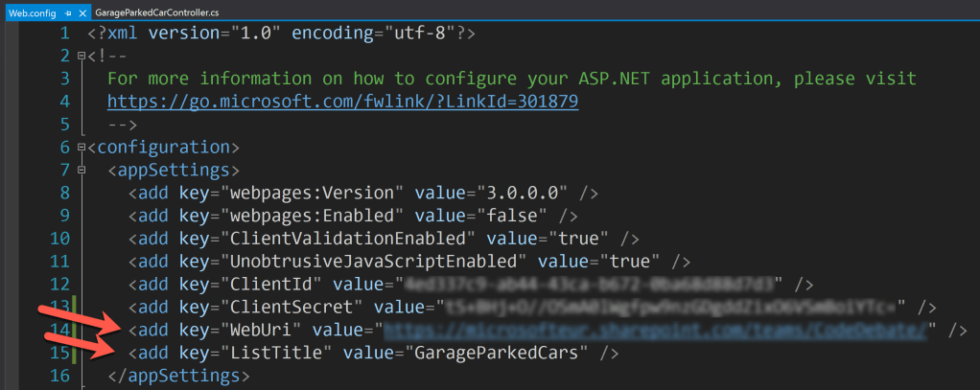Screen dimensions: 980x390
Task: Open the go.microsoft.com fwlink URL
Action: click(342, 101)
